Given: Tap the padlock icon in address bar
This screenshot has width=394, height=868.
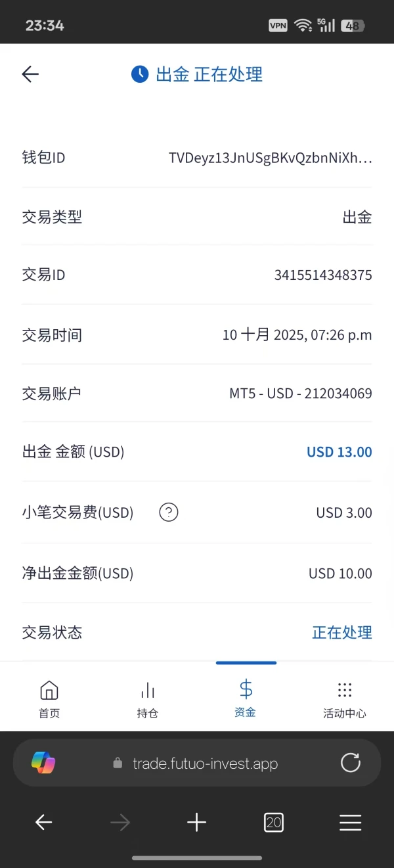Looking at the screenshot, I should pyautogui.click(x=118, y=764).
